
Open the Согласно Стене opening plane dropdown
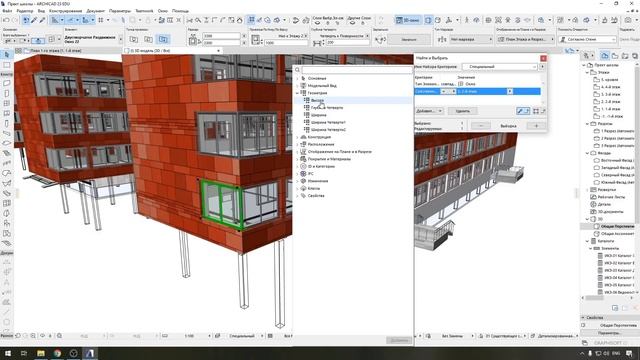tap(587, 40)
